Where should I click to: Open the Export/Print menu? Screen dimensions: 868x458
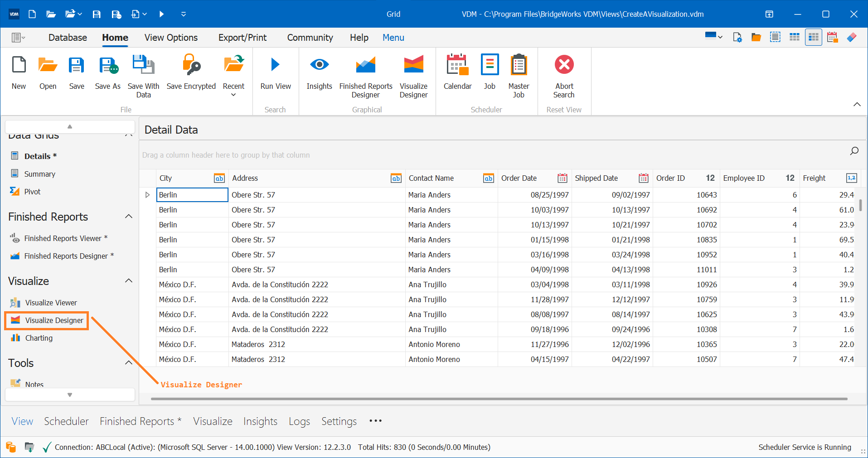[242, 37]
